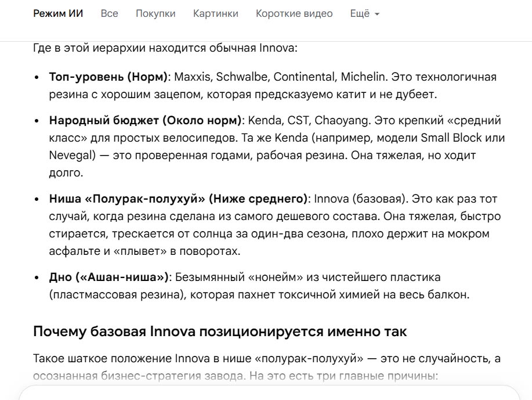Screen dimensions: 532x400
Task: Click the arrow next to Ещё
Action: click(377, 15)
